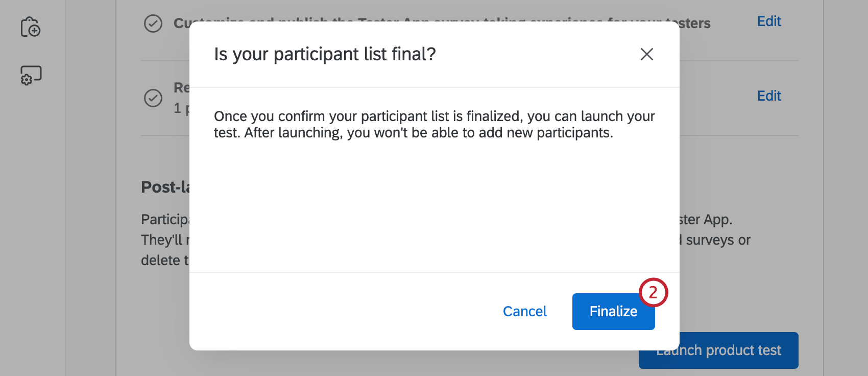Cancel the participant list confirmation

click(524, 311)
